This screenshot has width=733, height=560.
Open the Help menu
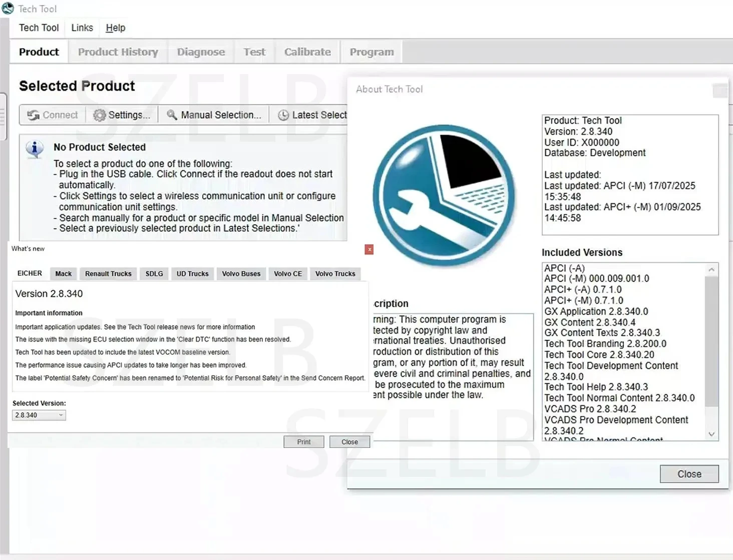[115, 28]
